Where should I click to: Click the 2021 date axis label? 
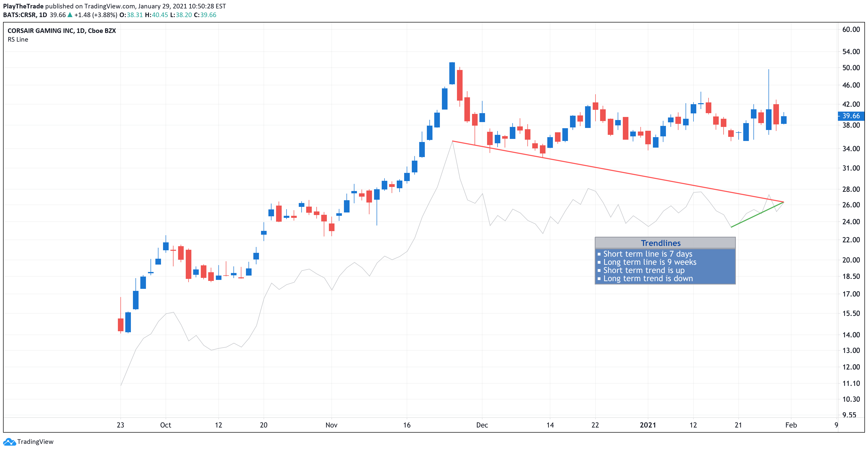648,425
